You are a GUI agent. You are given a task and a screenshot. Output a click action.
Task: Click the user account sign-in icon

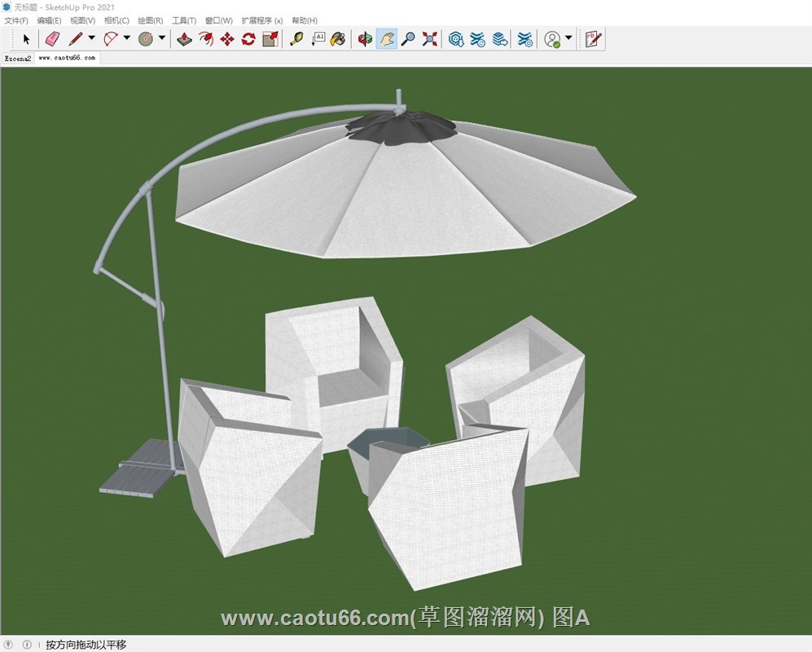pyautogui.click(x=552, y=39)
